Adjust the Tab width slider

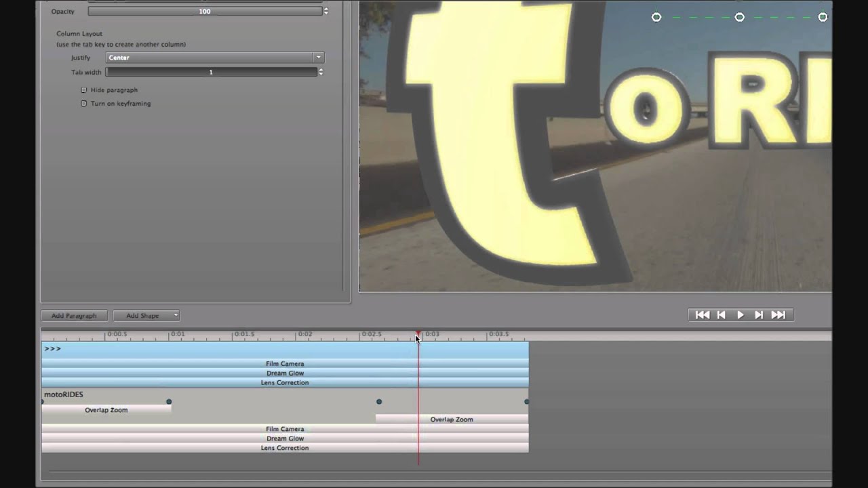coord(211,72)
